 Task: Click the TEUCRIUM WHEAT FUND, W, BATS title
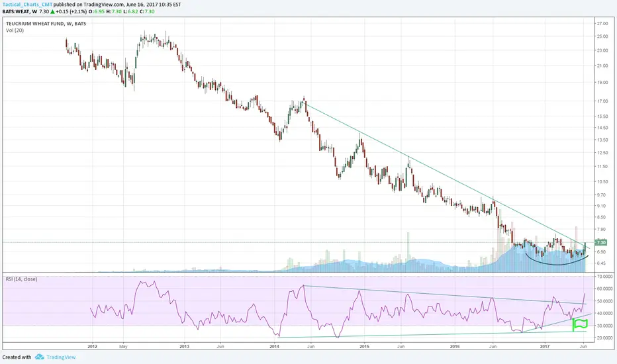(46, 24)
